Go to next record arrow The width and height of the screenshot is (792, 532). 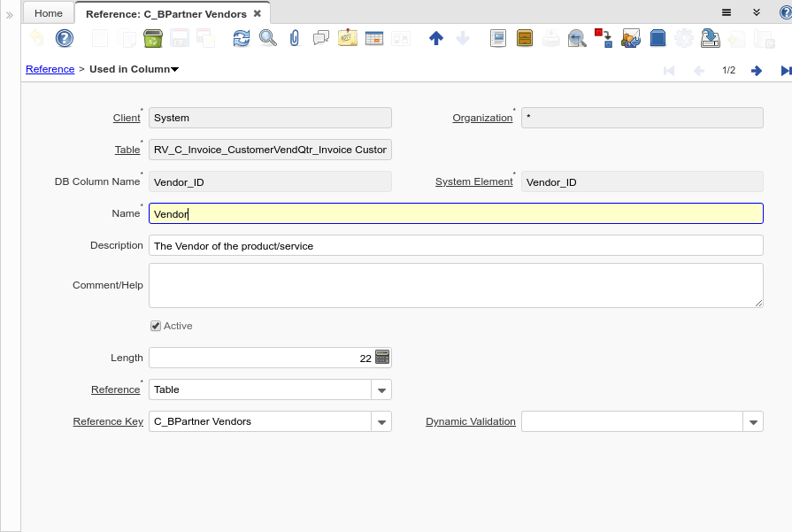coord(757,70)
